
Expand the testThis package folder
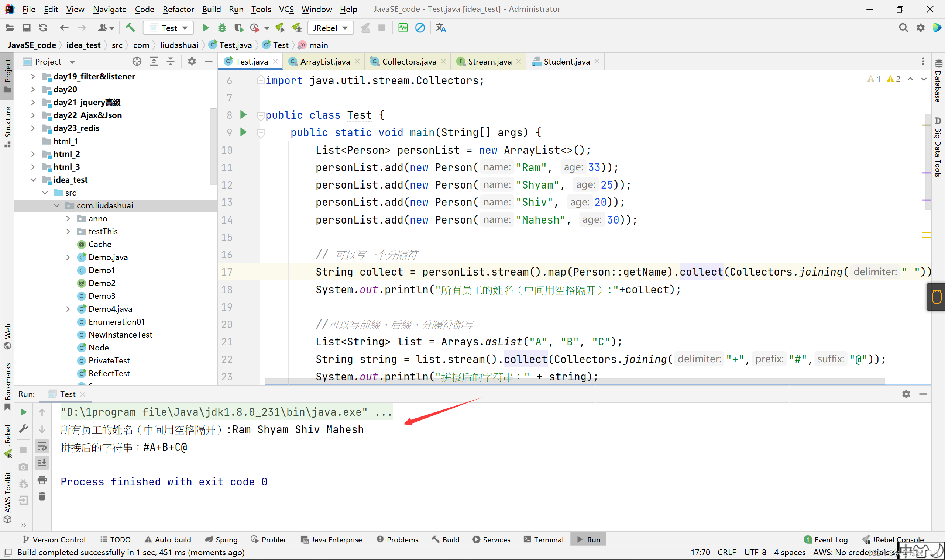(x=68, y=231)
